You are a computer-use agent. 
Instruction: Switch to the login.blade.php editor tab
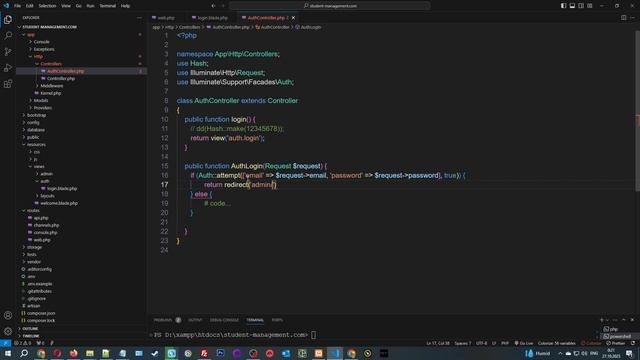[211, 18]
